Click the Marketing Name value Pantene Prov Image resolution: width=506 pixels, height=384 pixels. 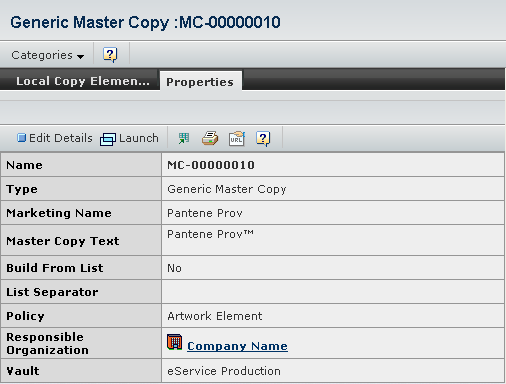pyautogui.click(x=205, y=213)
